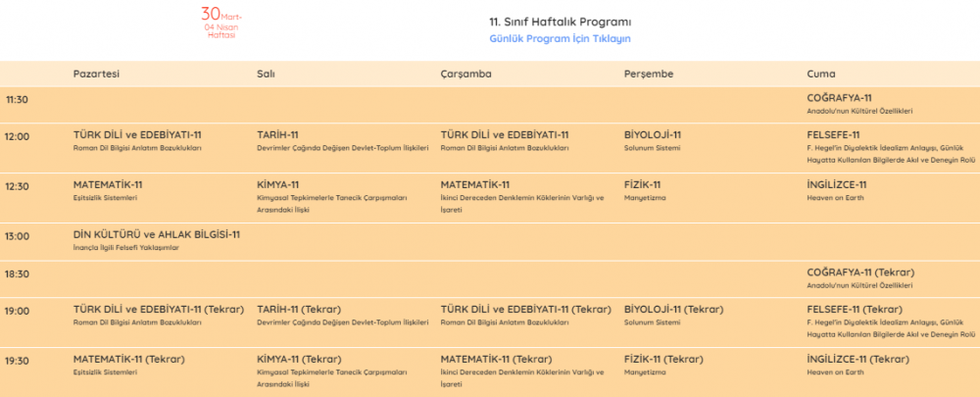Click MATEMATİK-11 Eşitsizlik Sistemleri at 12:30
The width and height of the screenshot is (980, 397).
[108, 184]
